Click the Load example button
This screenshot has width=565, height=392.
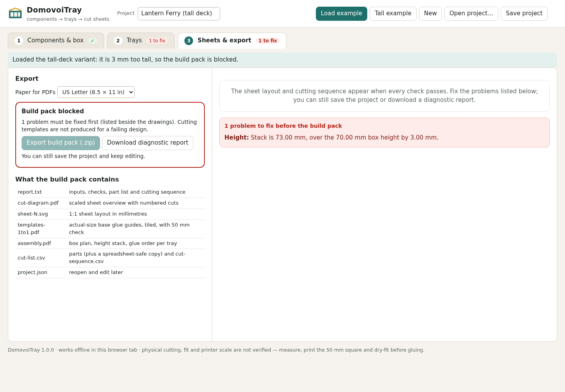(341, 14)
